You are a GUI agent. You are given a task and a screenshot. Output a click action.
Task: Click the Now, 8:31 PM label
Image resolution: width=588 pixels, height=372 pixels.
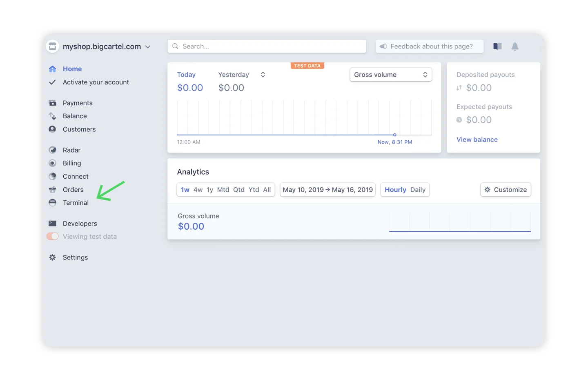coord(395,142)
